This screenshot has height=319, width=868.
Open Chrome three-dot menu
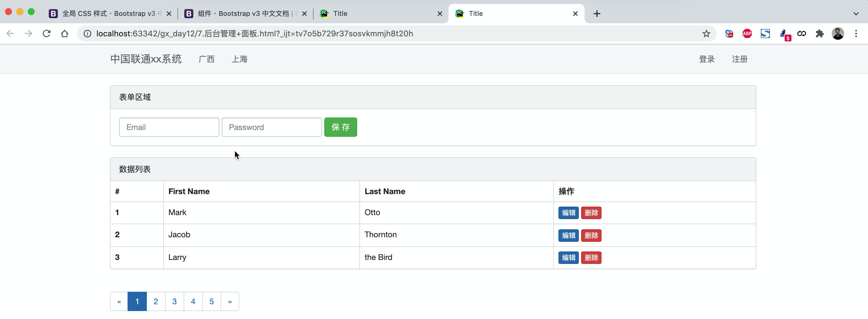pyautogui.click(x=856, y=33)
